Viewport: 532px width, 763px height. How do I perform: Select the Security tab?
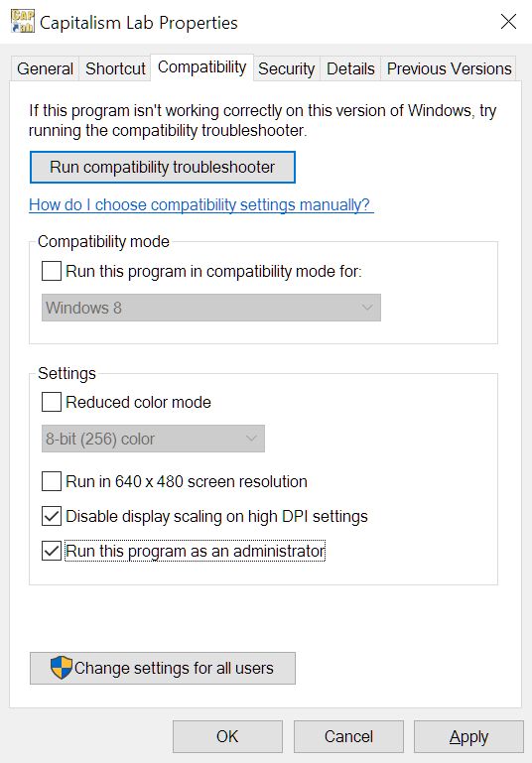click(286, 68)
